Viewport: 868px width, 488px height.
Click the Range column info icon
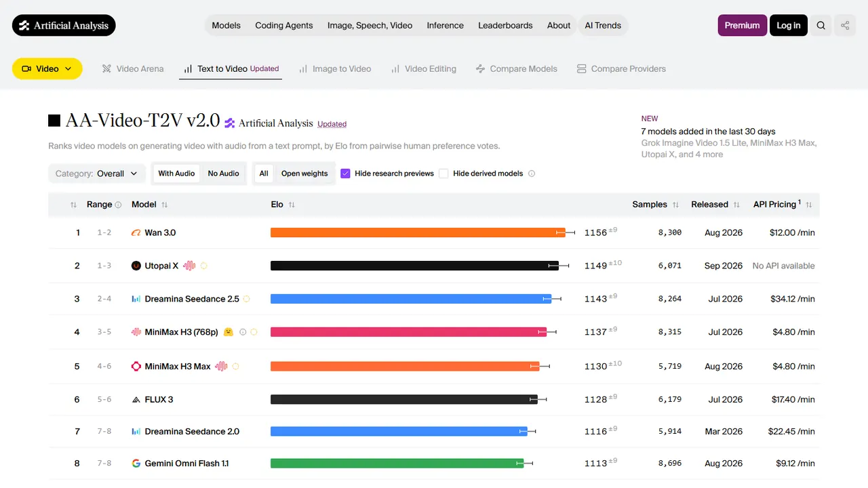coord(118,205)
